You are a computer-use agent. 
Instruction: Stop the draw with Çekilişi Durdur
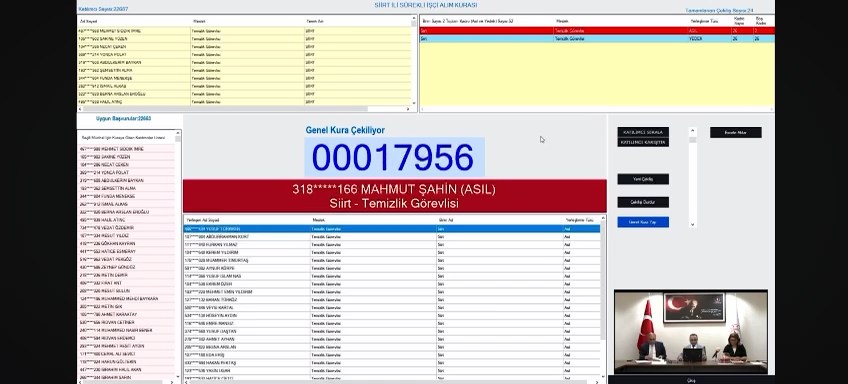pos(643,202)
